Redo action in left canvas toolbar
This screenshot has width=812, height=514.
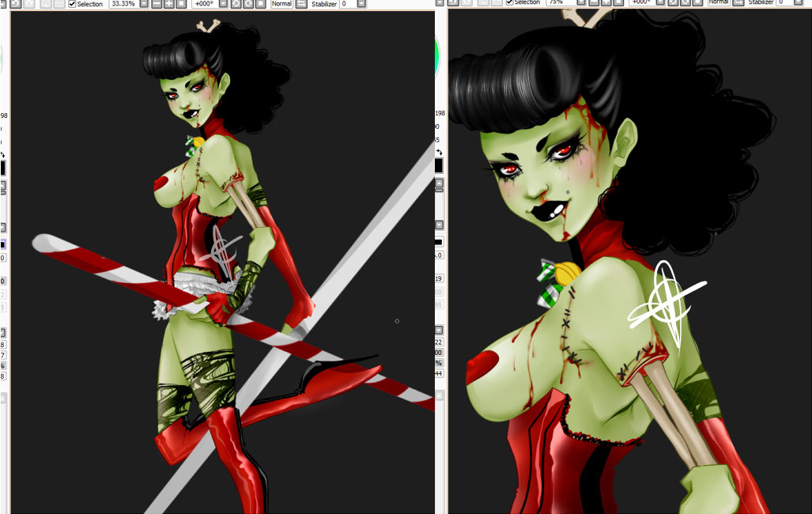tap(29, 4)
